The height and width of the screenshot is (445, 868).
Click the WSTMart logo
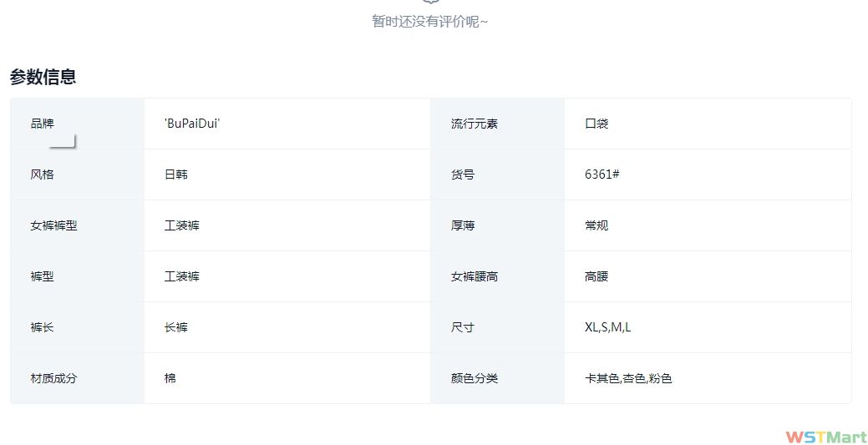pos(825,437)
